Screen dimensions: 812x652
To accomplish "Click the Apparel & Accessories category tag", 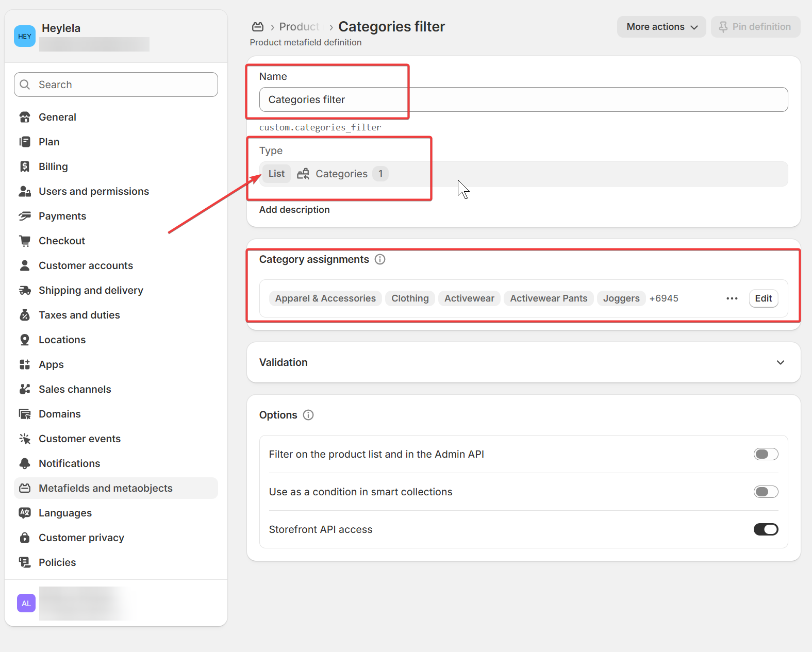I will click(x=325, y=298).
